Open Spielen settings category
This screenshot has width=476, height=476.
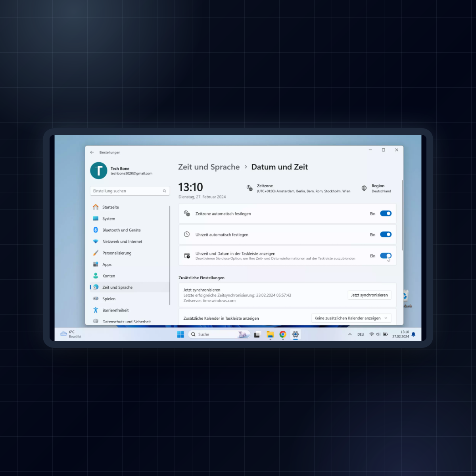130,299
